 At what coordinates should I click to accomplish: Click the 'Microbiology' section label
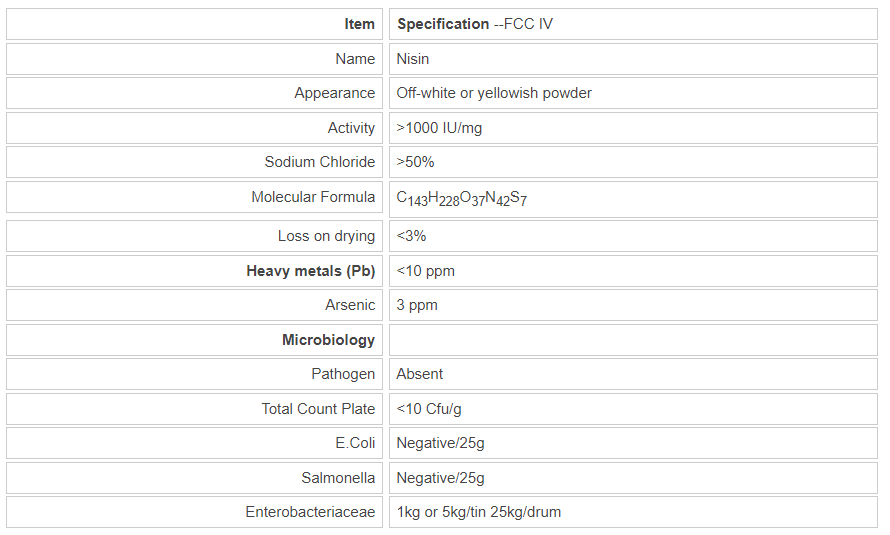[328, 340]
